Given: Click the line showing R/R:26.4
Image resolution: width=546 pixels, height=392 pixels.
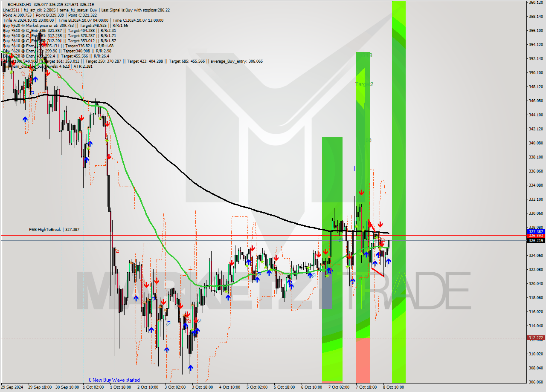Looking at the screenshot, I should click(56, 56).
